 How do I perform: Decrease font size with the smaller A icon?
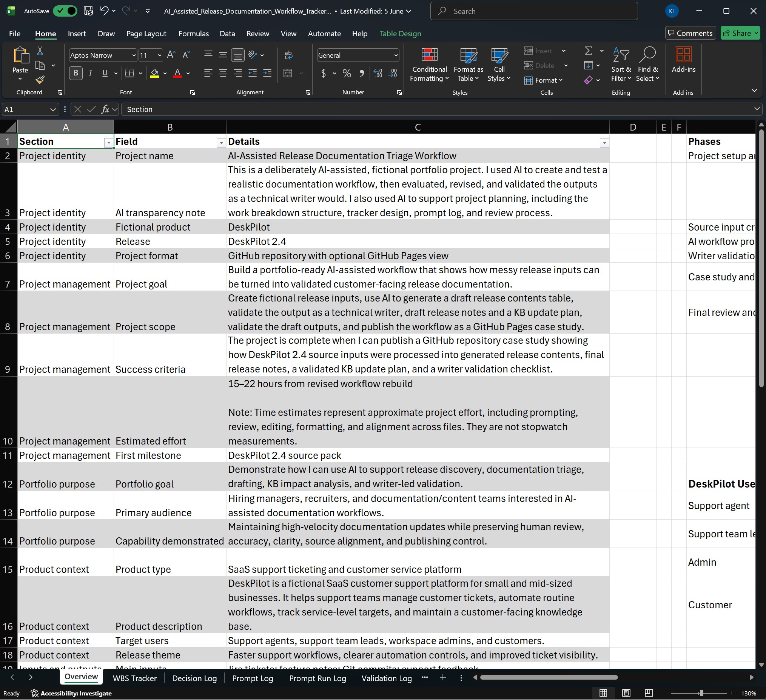[x=186, y=55]
